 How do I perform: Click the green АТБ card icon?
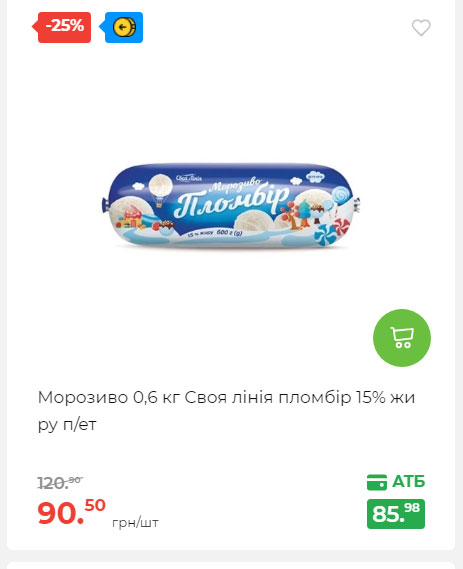tap(377, 482)
